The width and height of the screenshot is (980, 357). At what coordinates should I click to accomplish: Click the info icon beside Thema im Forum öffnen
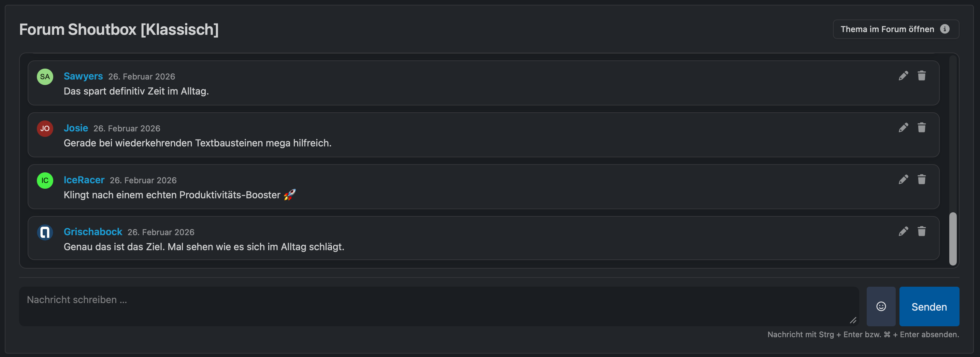[x=945, y=29]
